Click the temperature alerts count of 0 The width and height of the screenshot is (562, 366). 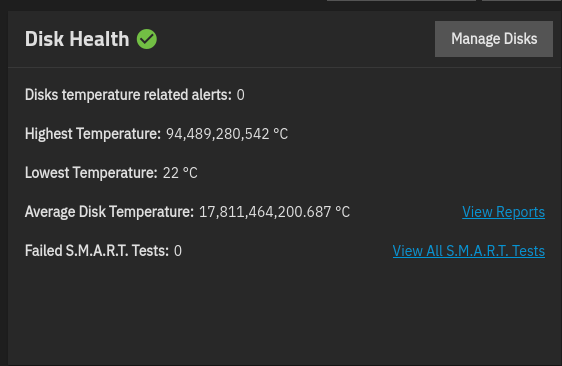(x=240, y=95)
